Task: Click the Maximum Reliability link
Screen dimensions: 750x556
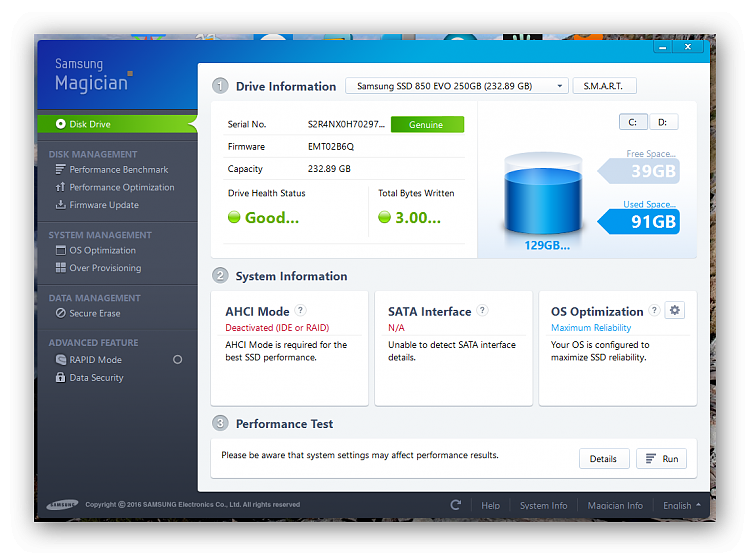Action: click(x=591, y=328)
